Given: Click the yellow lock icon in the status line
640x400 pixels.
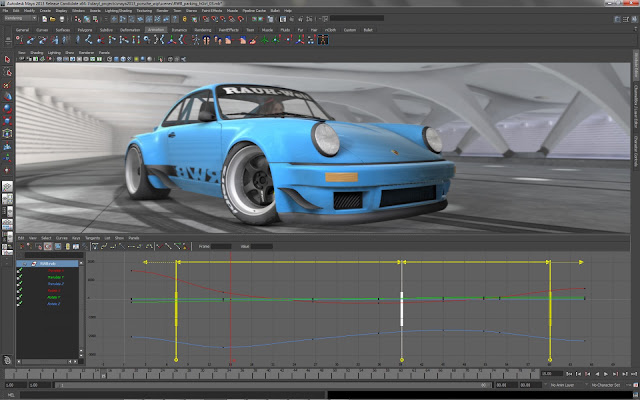Looking at the screenshot, I should tap(184, 19).
